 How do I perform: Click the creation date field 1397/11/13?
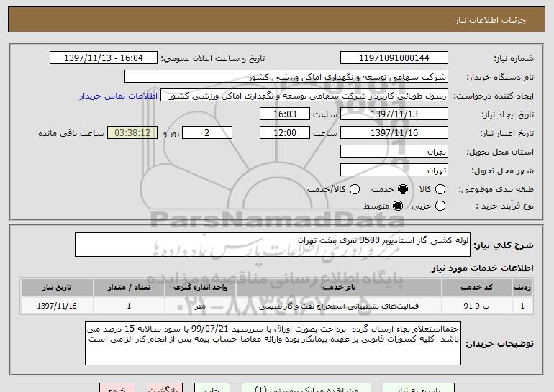pos(394,114)
